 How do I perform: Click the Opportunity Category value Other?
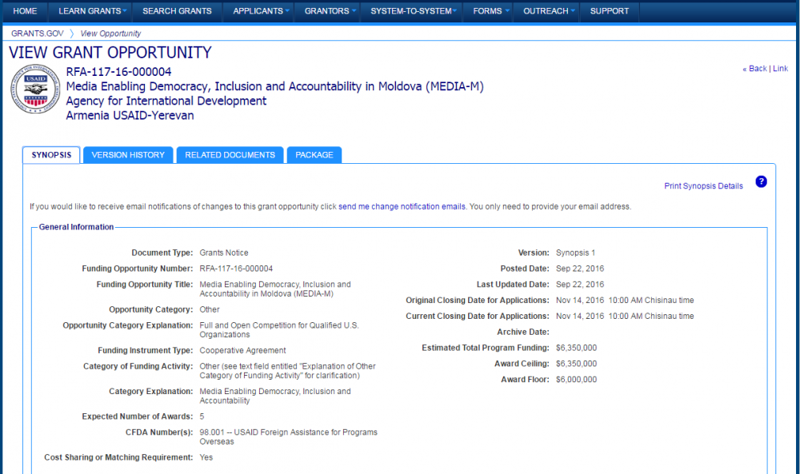click(210, 309)
